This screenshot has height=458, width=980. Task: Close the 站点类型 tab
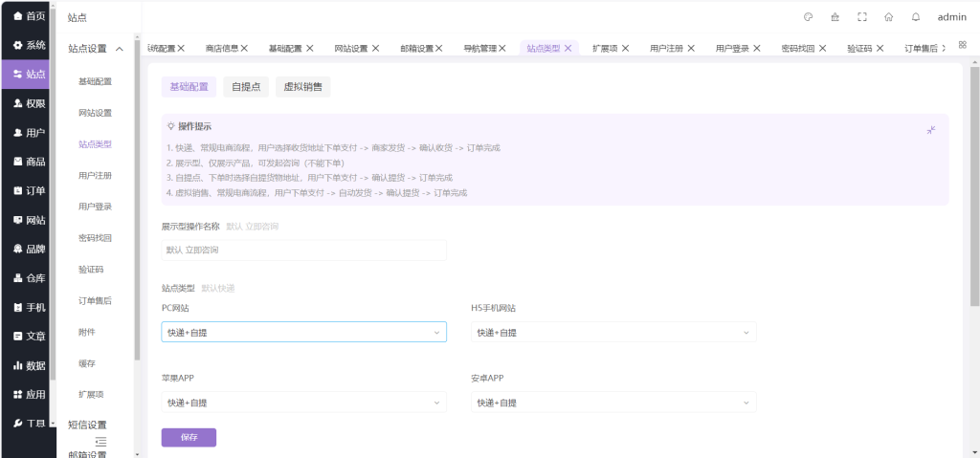tap(568, 48)
